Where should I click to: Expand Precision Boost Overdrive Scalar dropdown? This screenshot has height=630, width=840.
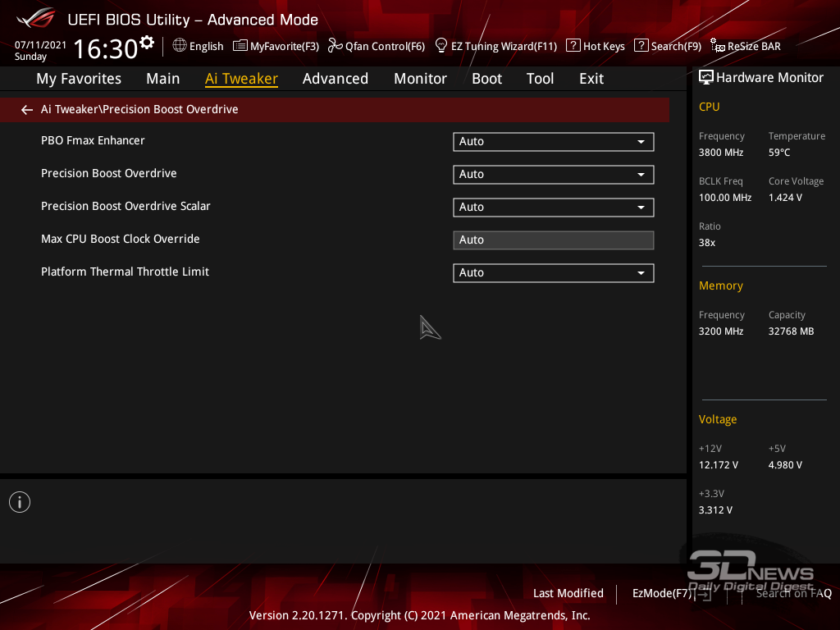pos(554,208)
